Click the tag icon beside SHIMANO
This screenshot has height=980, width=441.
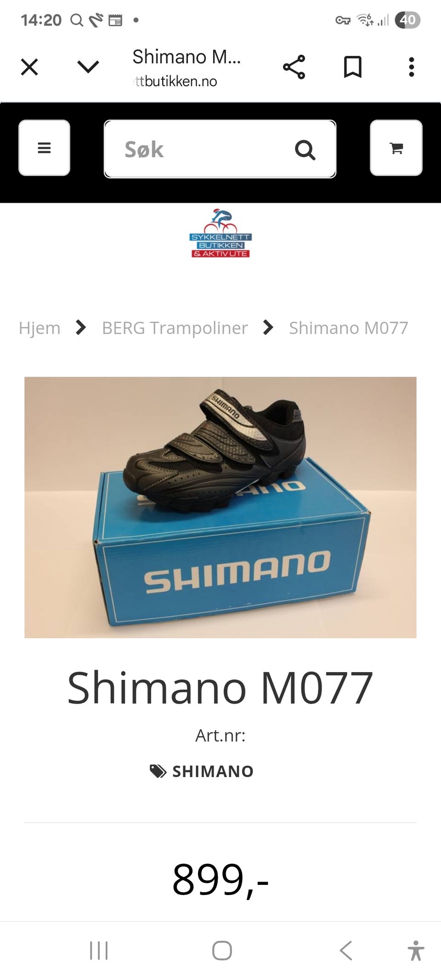[x=158, y=771]
